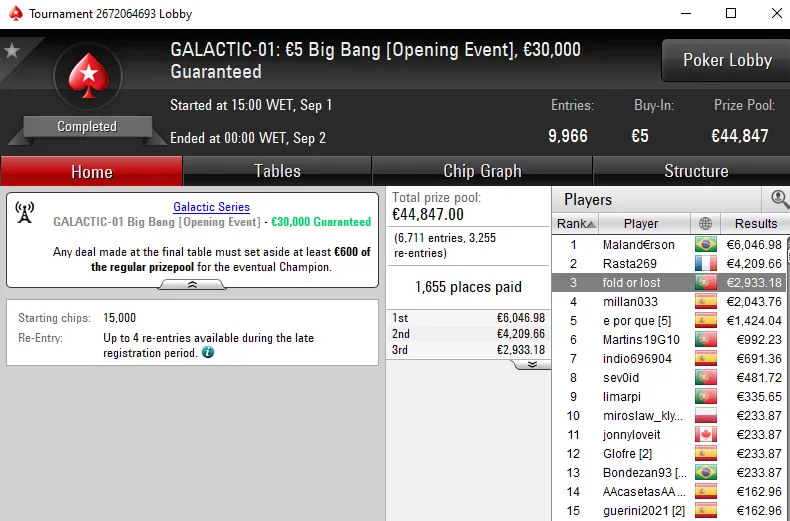Screen dimensions: 790x521
Task: Click the red spade tournament logo
Action: tap(87, 76)
